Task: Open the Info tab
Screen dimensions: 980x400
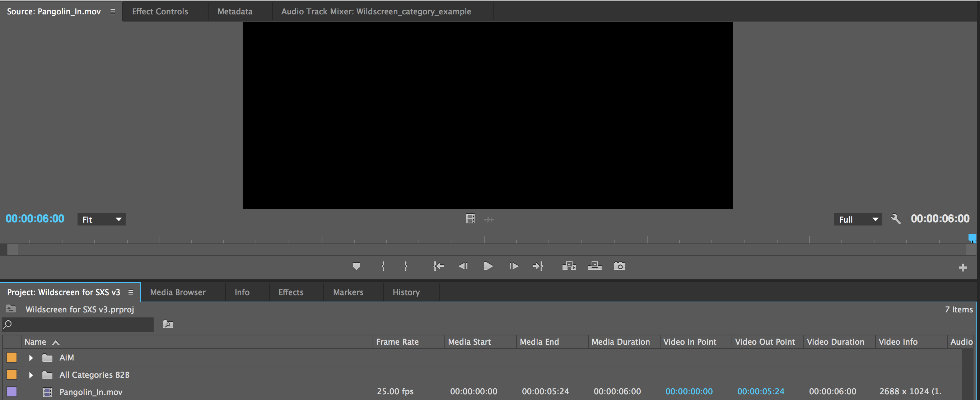Action: pyautogui.click(x=242, y=292)
